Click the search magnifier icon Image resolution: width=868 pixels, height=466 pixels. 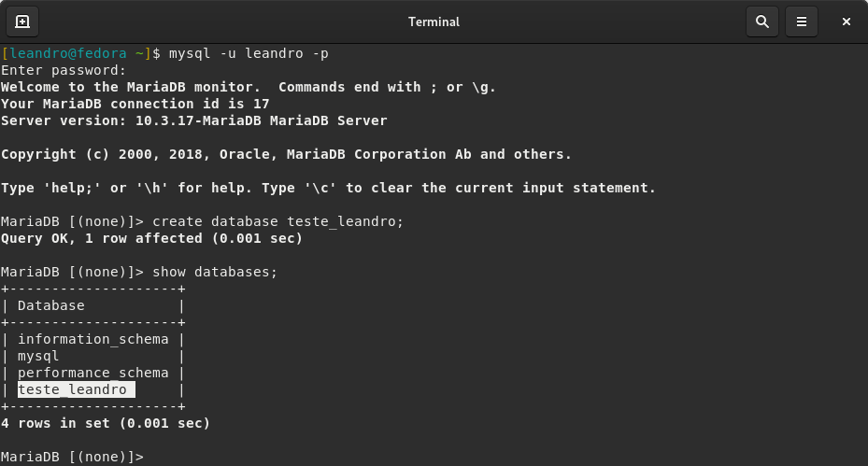[x=762, y=21]
